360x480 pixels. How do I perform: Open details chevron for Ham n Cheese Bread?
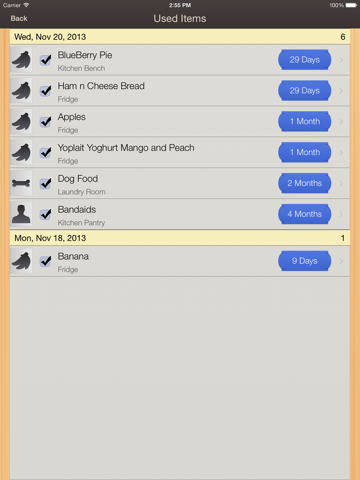[x=341, y=91]
